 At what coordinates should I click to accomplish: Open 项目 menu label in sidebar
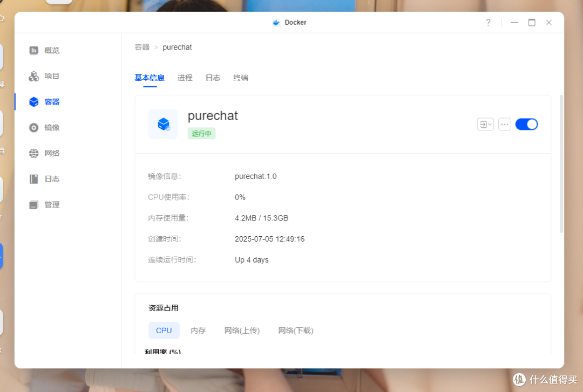pyautogui.click(x=52, y=76)
